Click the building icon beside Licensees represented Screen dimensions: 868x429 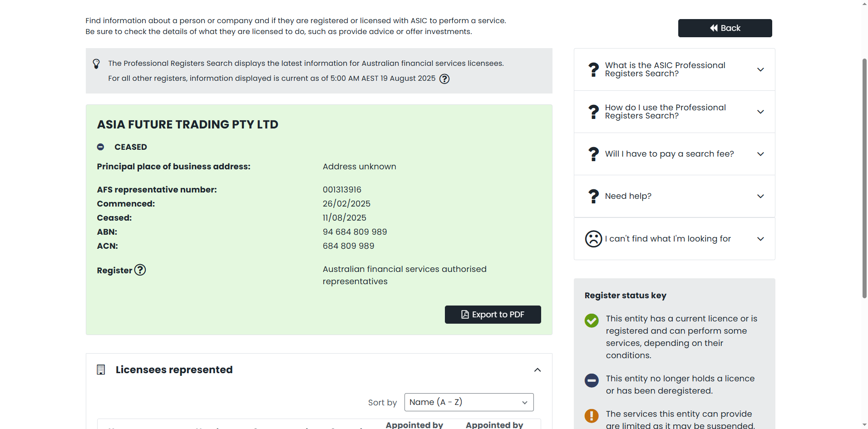pyautogui.click(x=101, y=370)
